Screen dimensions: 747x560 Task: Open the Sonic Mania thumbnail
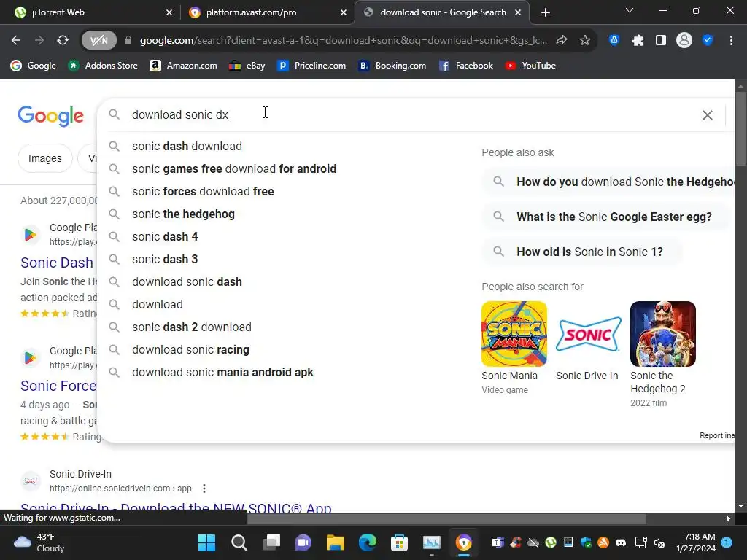pos(514,334)
